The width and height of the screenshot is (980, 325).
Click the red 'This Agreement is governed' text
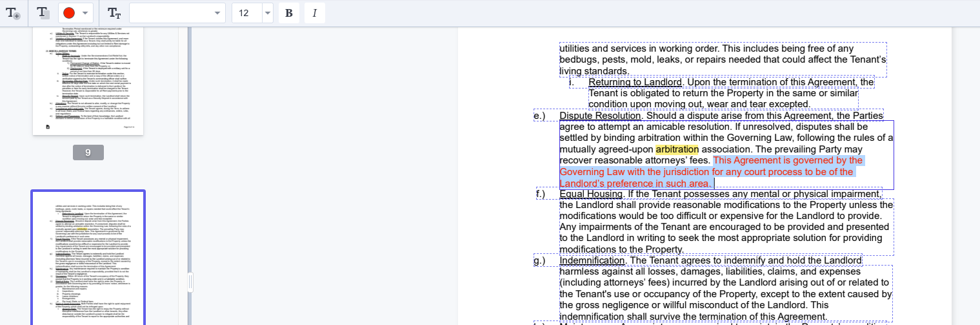click(x=787, y=161)
